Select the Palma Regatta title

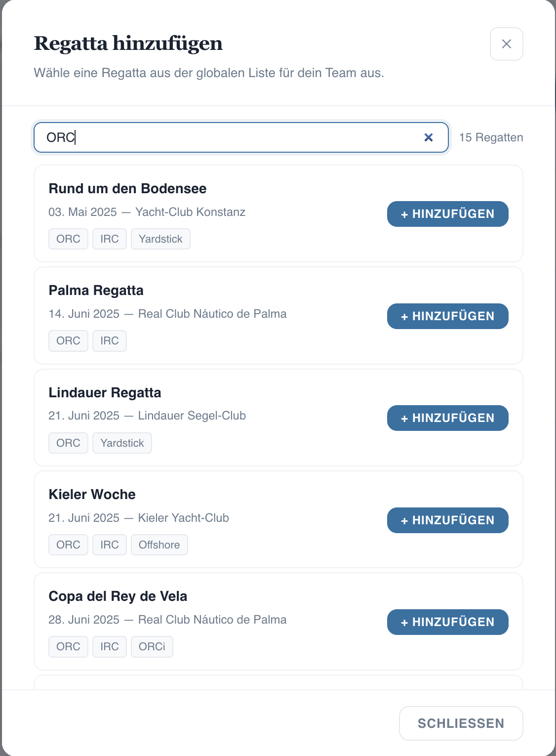96,291
